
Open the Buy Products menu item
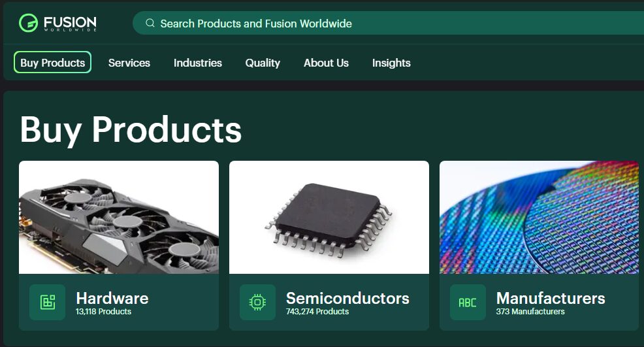[52, 63]
